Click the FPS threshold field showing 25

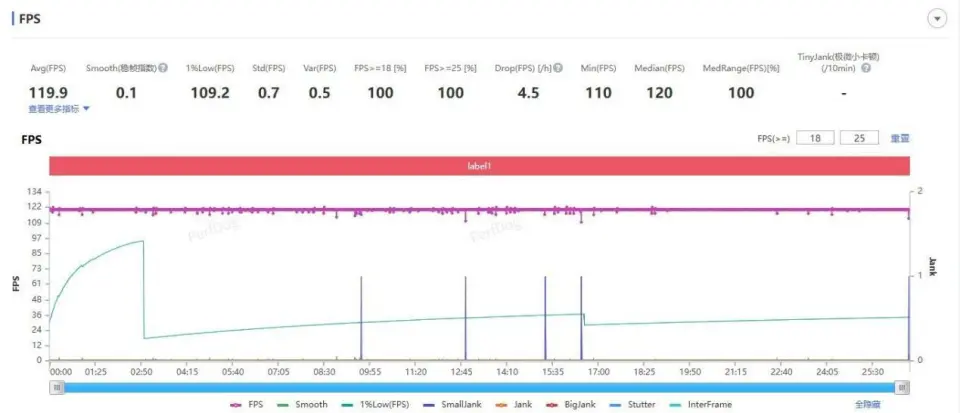pyautogui.click(x=859, y=138)
